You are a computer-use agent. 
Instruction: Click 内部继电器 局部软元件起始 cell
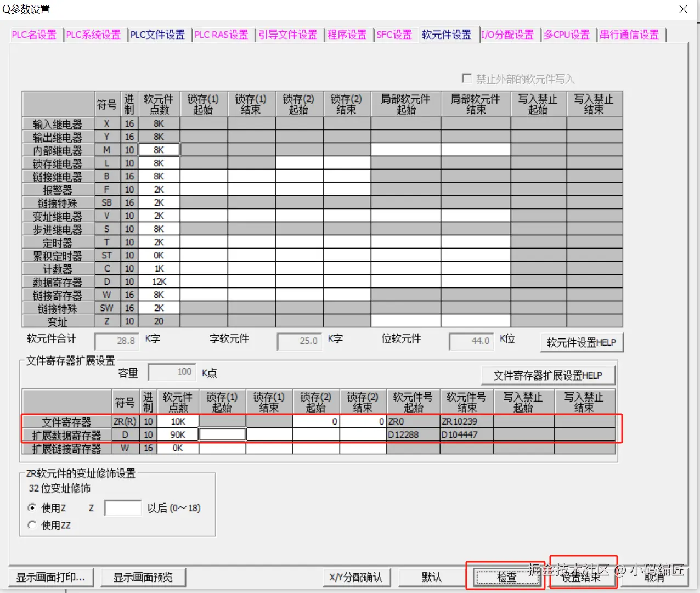(406, 150)
